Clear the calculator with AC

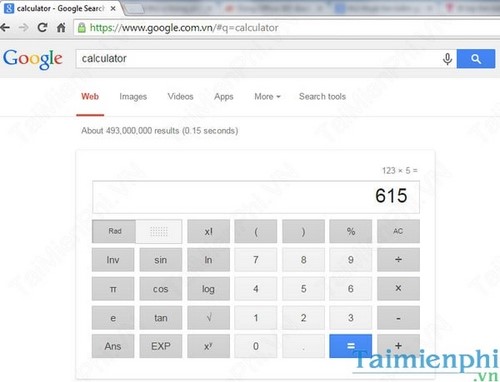click(x=398, y=231)
